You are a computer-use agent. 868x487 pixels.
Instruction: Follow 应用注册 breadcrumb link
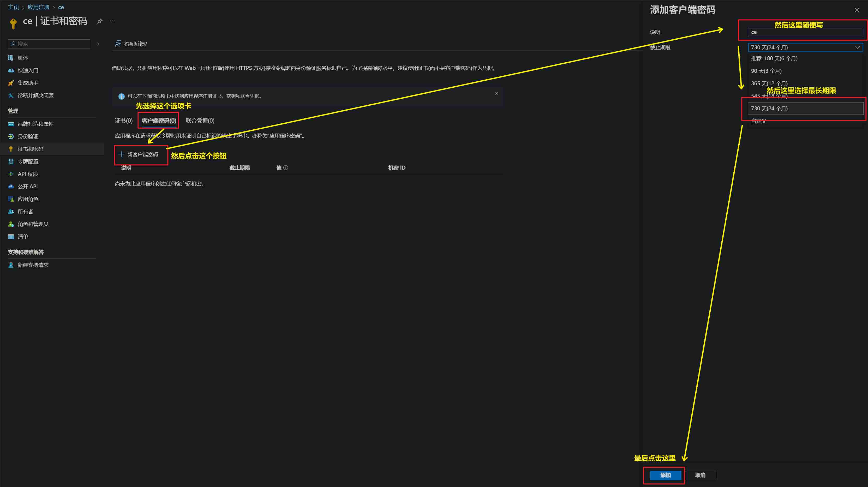[x=38, y=7]
